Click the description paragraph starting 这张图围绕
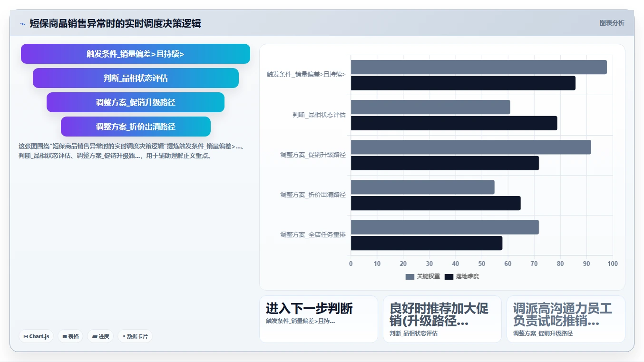Screen dimensions: 644x362 (x=132, y=151)
